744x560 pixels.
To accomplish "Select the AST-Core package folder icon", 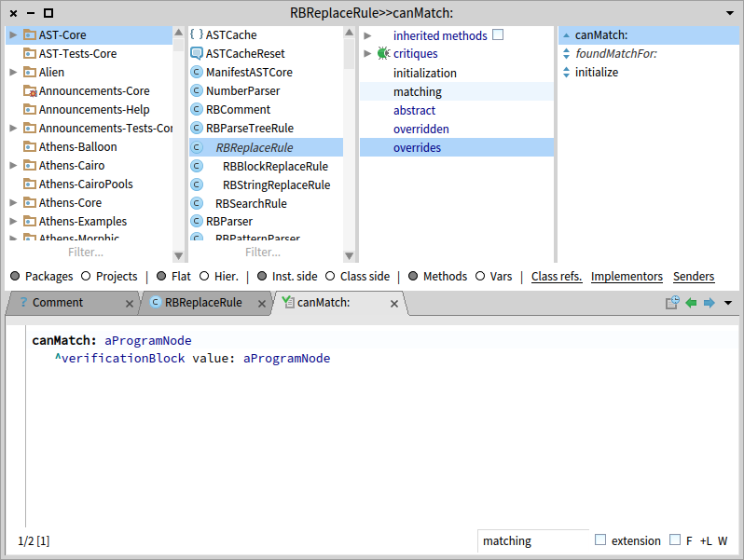I will [x=30, y=34].
